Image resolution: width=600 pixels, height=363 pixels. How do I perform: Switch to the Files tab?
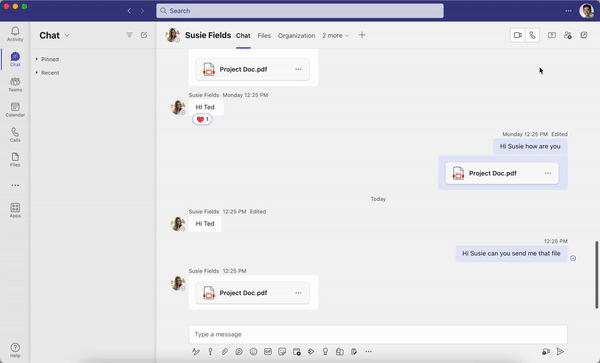[x=264, y=36]
